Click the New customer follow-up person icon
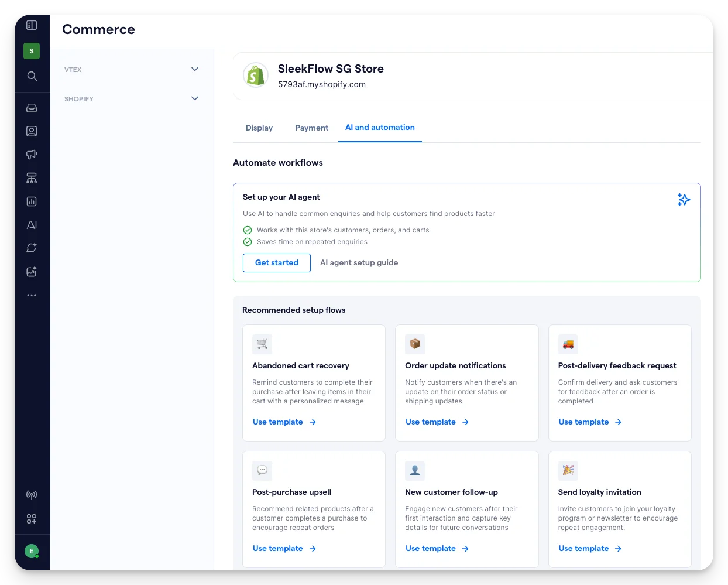Image resolution: width=728 pixels, height=585 pixels. [415, 471]
